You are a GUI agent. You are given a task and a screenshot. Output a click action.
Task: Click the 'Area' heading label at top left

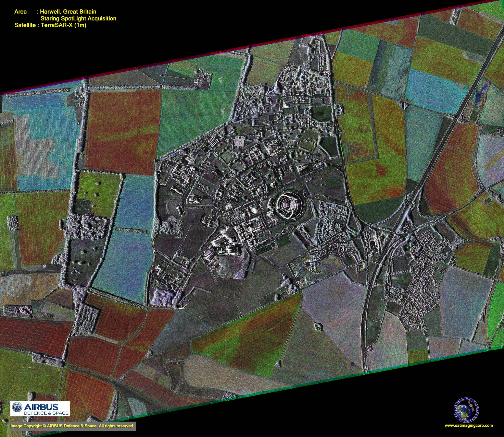tap(20, 11)
